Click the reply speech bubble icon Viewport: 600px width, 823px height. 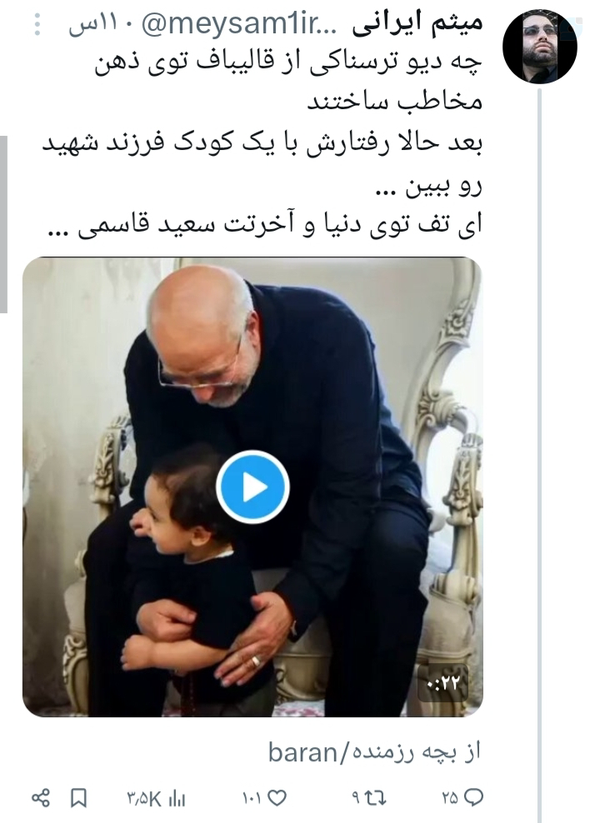pyautogui.click(x=474, y=798)
